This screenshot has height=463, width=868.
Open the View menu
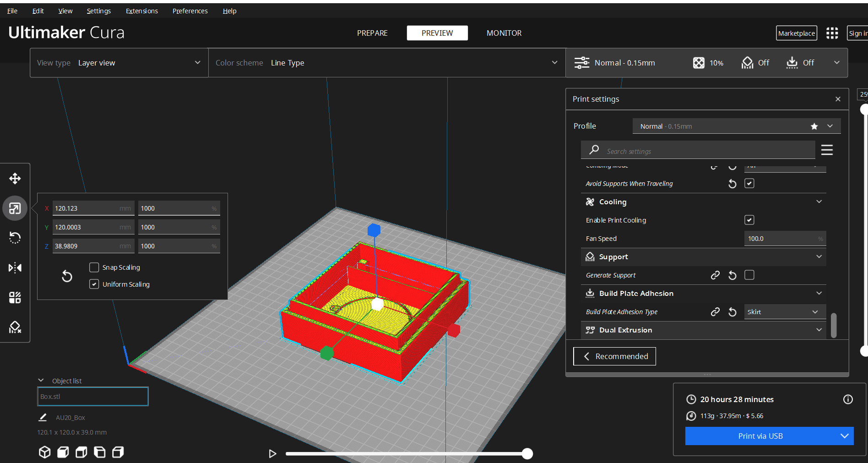tap(65, 11)
